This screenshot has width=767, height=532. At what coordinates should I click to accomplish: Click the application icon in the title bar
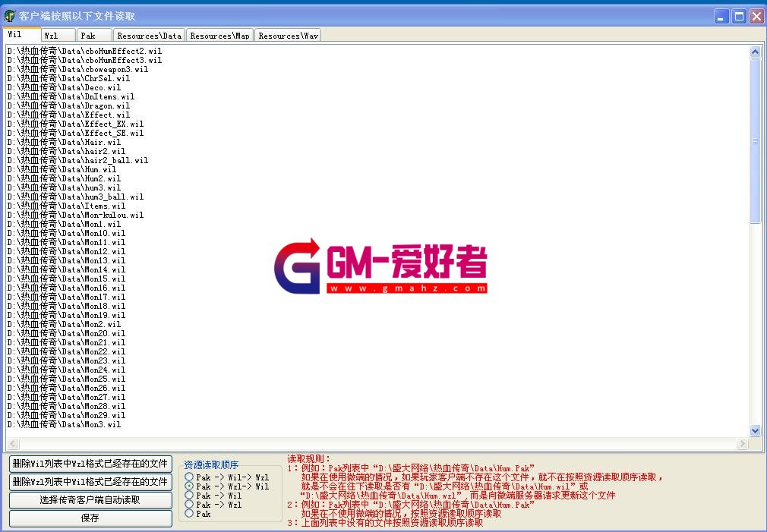point(9,16)
